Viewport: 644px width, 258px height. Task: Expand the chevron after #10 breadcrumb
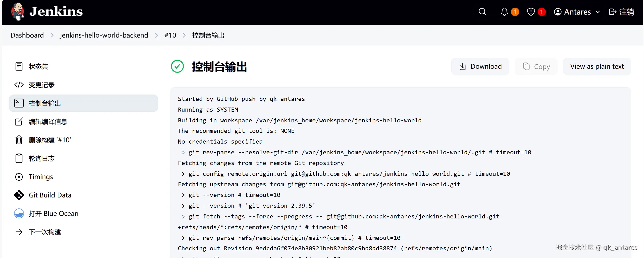[184, 35]
